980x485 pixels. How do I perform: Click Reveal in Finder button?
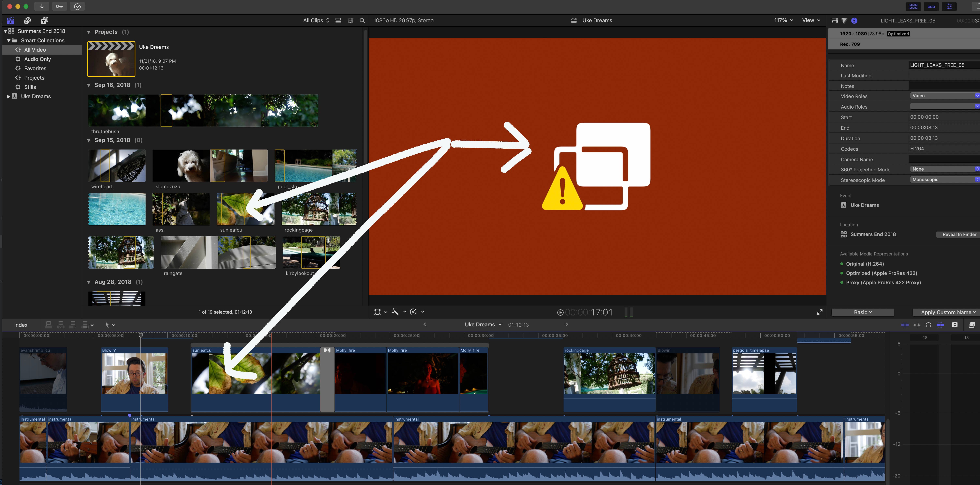point(959,235)
